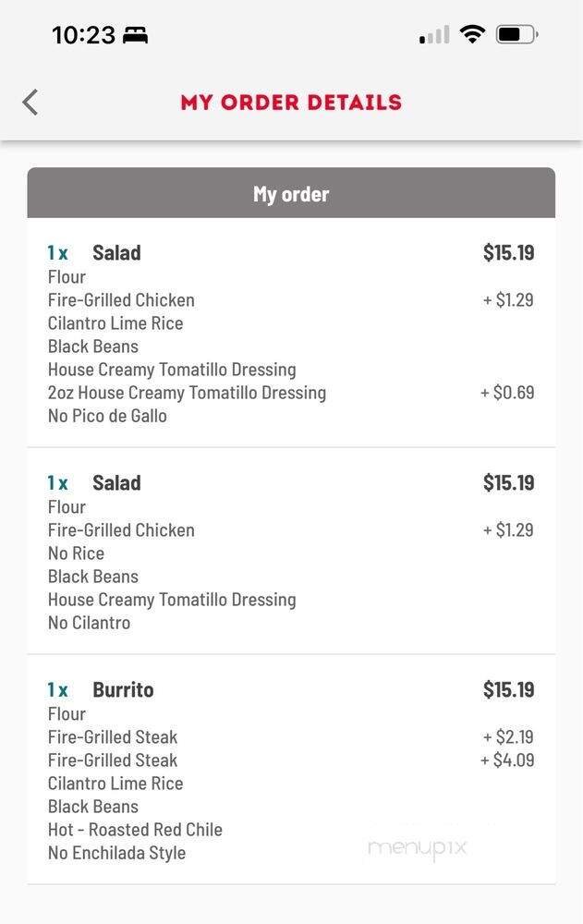The image size is (583, 924).
Task: Tap the Hot - Roasted Red Chile option
Action: (135, 830)
